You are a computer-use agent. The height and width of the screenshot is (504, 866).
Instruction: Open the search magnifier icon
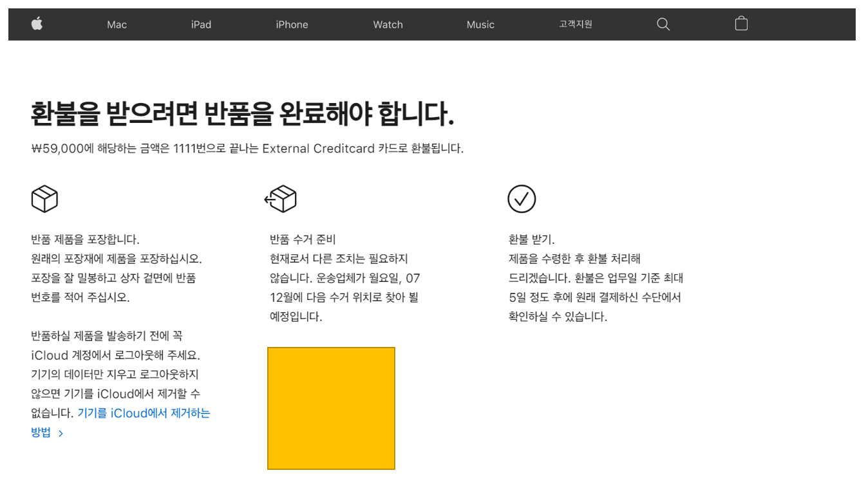663,24
